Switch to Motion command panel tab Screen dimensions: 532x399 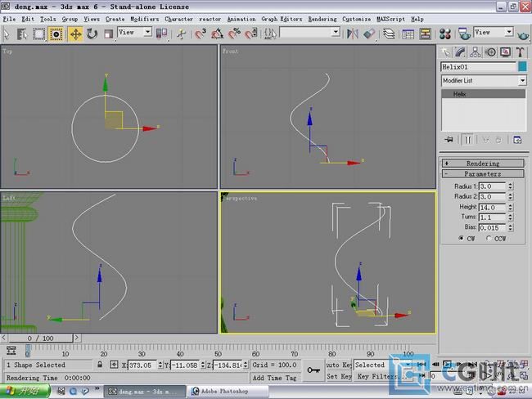pos(490,52)
